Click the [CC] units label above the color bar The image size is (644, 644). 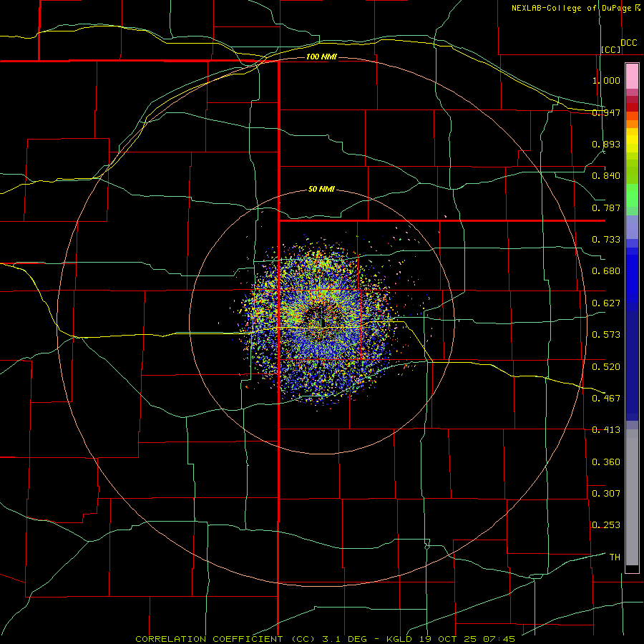[x=611, y=49]
